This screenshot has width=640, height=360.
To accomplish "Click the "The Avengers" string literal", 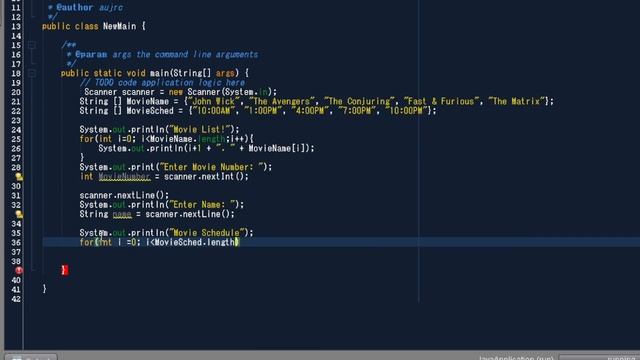I will [282, 101].
